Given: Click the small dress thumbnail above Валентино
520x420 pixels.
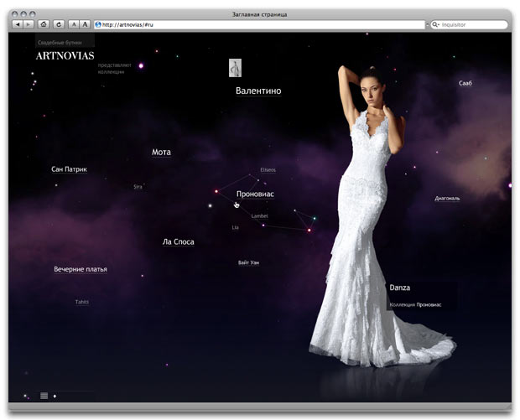Looking at the screenshot, I should 237,68.
